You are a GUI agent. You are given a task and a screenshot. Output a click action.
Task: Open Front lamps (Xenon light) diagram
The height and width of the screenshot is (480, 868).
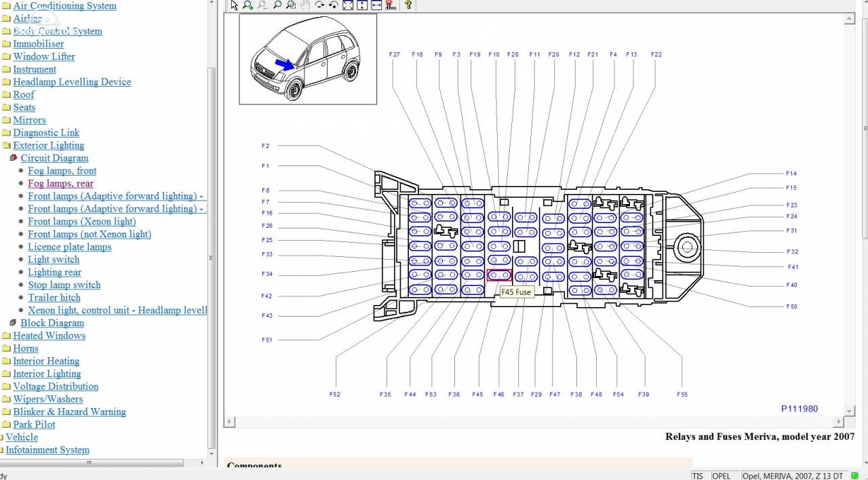(81, 222)
